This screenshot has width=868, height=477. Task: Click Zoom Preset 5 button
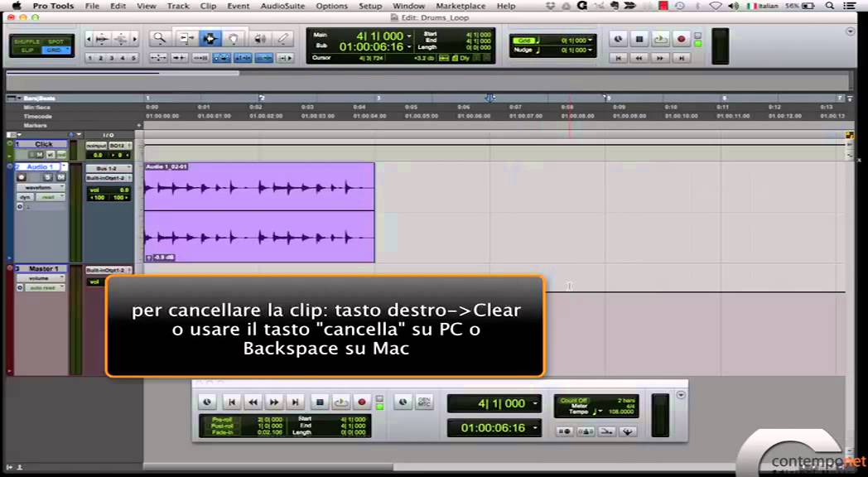coord(133,57)
